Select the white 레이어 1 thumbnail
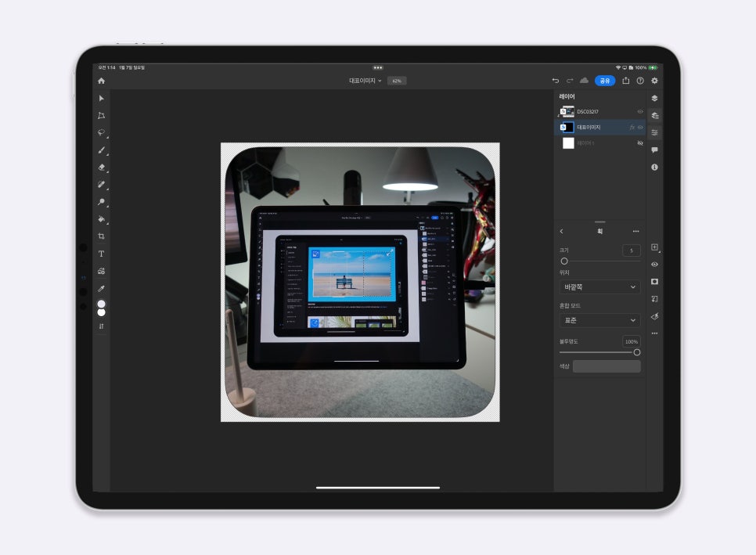Screen dimensions: 756x555 pos(568,143)
